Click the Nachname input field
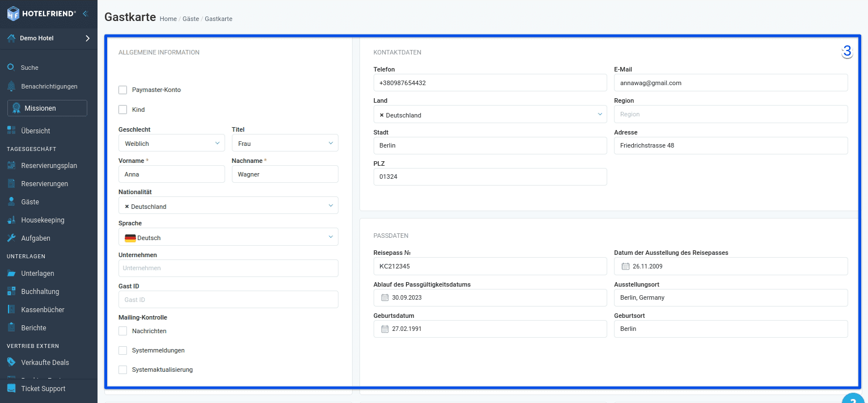The width and height of the screenshot is (868, 403). (285, 174)
